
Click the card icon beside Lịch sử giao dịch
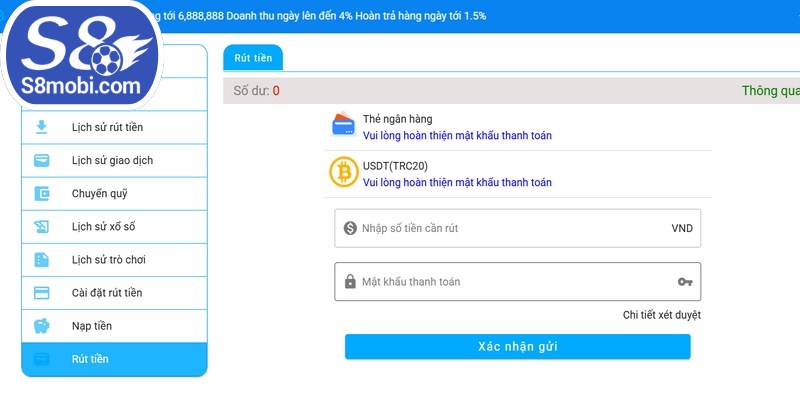[x=42, y=160]
